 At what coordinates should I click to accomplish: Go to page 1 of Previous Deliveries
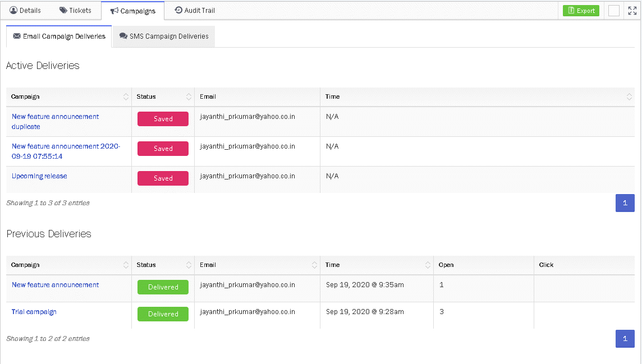[625, 338]
